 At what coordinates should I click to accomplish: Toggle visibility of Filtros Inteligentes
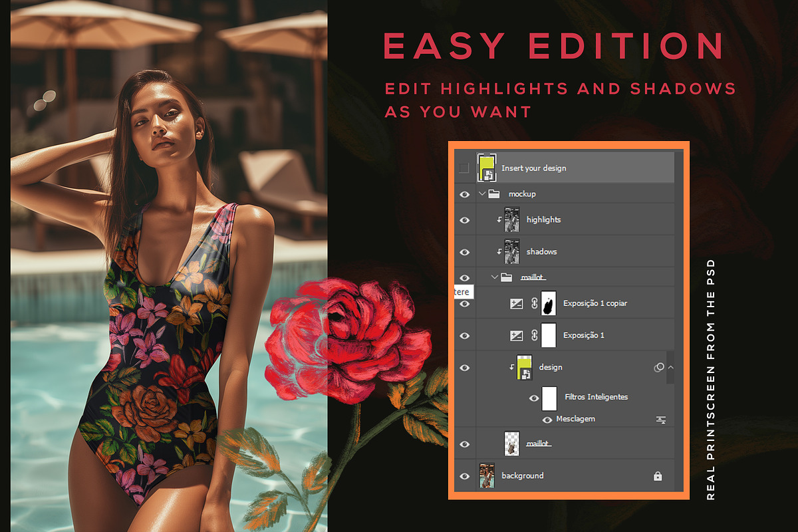533,398
